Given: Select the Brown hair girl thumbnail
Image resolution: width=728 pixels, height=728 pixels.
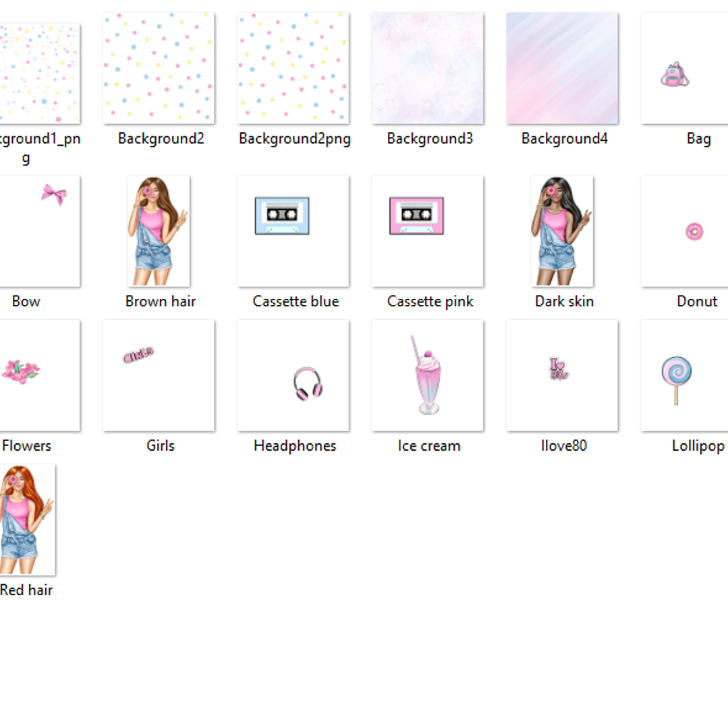Looking at the screenshot, I should point(159,231).
